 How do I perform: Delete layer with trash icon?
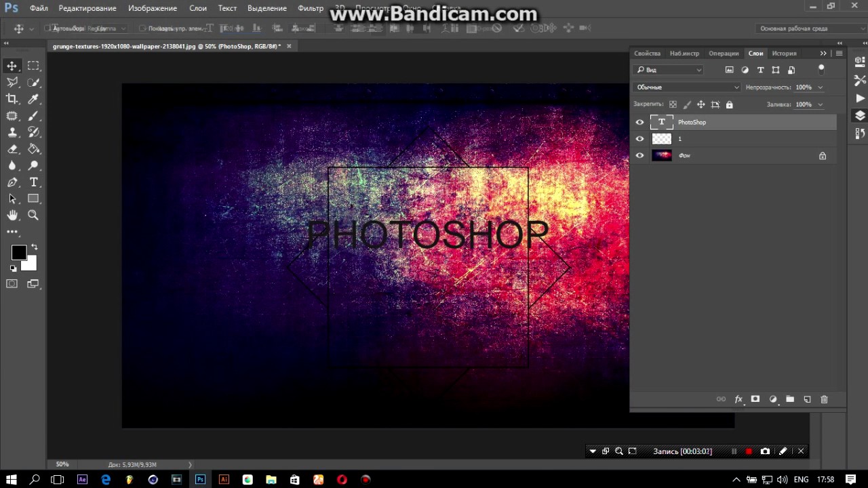pos(824,399)
